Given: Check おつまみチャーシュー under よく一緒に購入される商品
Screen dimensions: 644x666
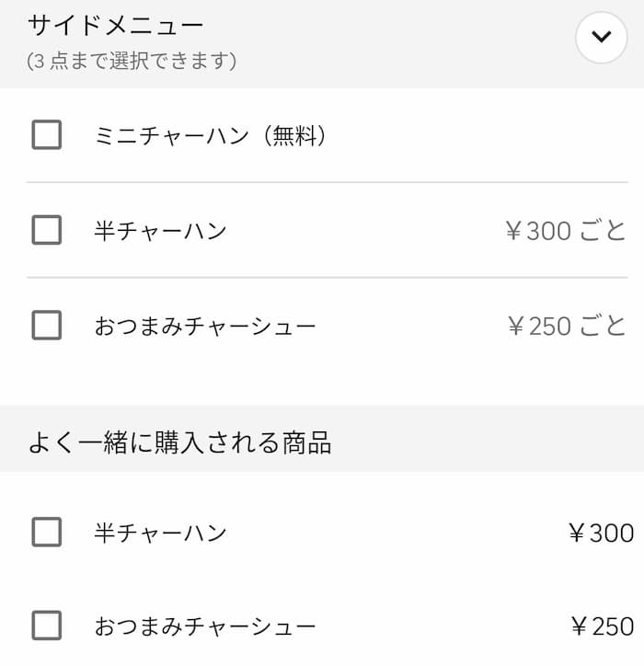Looking at the screenshot, I should (x=47, y=626).
